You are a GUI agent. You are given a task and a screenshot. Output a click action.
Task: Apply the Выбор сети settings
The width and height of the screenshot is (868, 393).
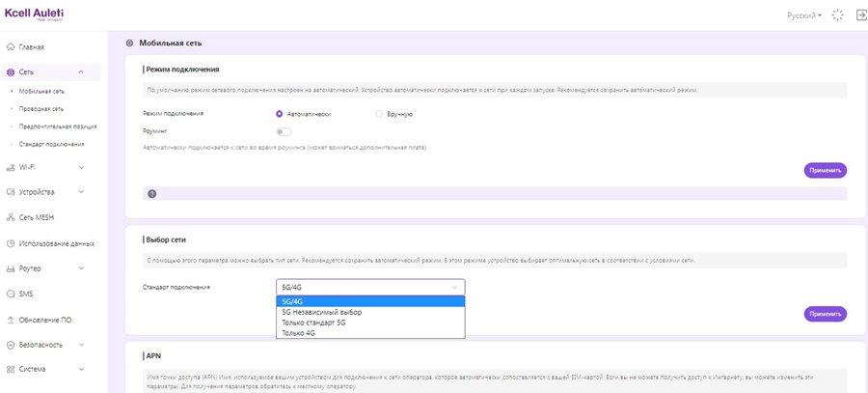click(x=825, y=314)
